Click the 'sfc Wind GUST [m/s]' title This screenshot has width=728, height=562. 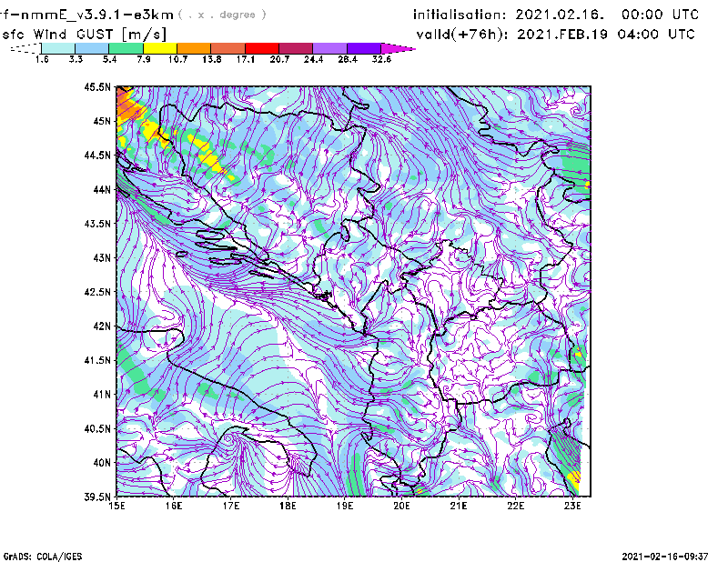pos(84,35)
